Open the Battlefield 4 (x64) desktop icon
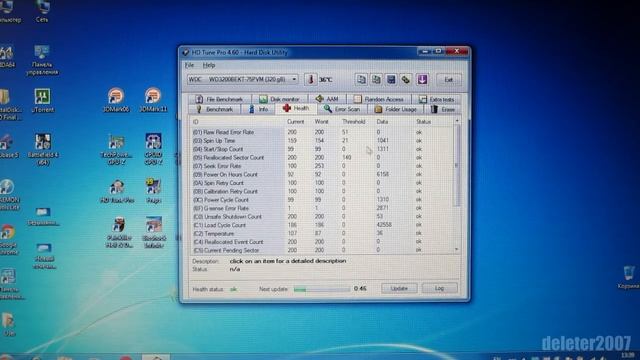 (42, 149)
